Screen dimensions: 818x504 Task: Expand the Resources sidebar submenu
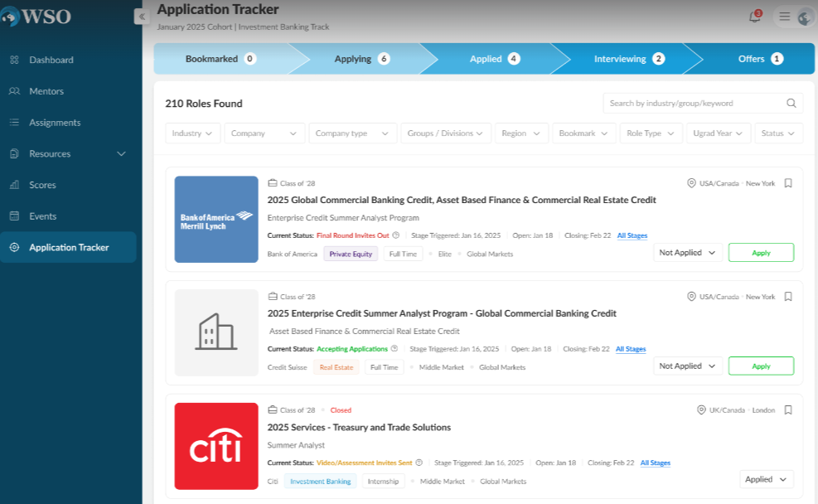point(121,154)
